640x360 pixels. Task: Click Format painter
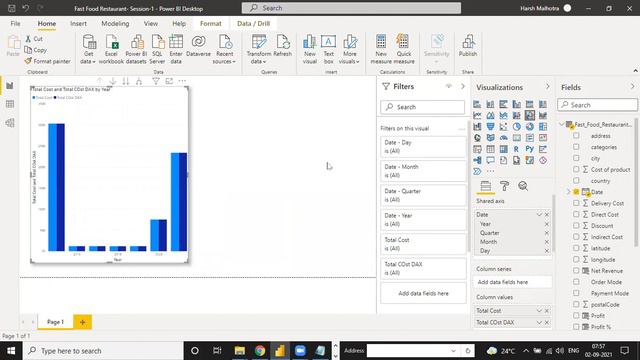point(47,61)
